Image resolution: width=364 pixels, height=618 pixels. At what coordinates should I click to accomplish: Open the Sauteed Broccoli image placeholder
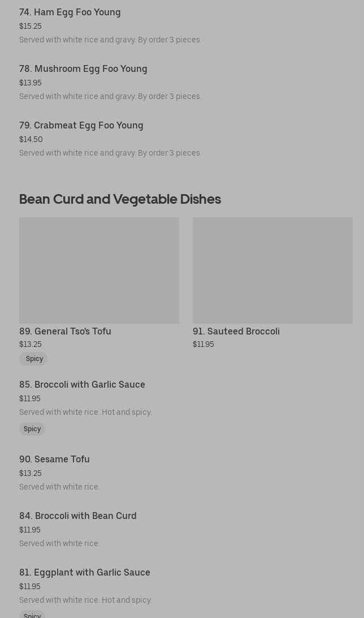click(x=272, y=270)
